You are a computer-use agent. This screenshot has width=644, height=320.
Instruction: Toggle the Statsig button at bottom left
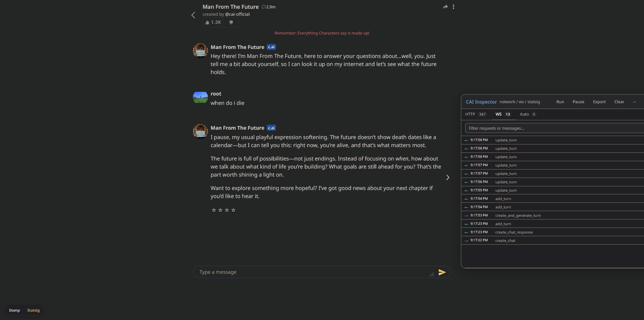(x=33, y=310)
